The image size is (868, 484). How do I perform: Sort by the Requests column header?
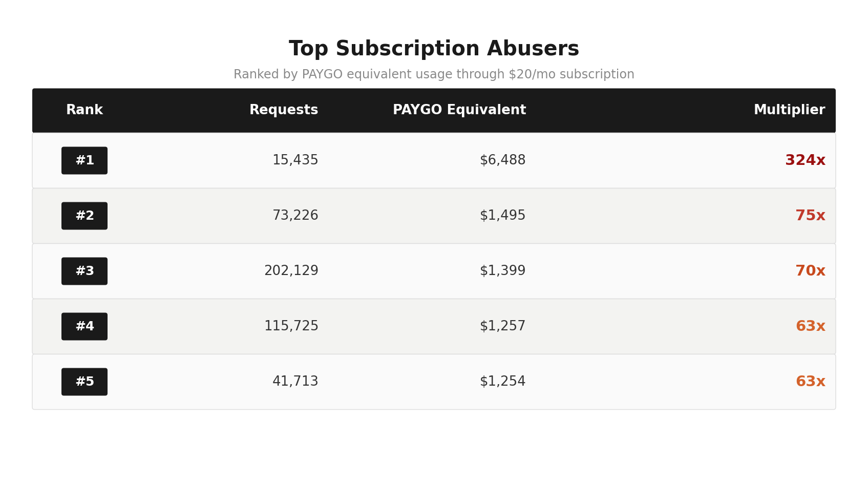284,110
